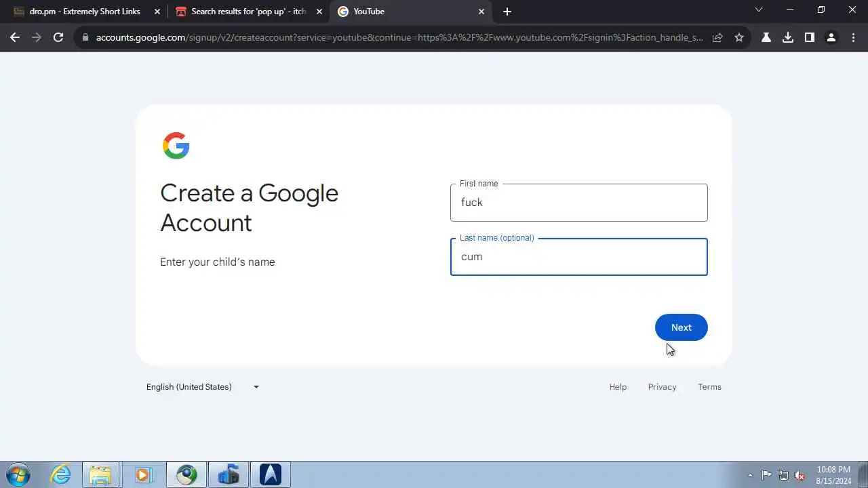
Task: Click the arrowhead app taskbar icon
Action: pos(271,474)
